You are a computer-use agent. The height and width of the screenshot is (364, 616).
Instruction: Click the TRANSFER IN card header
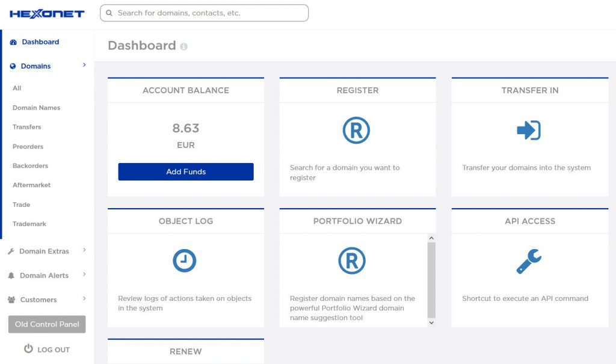(x=530, y=90)
